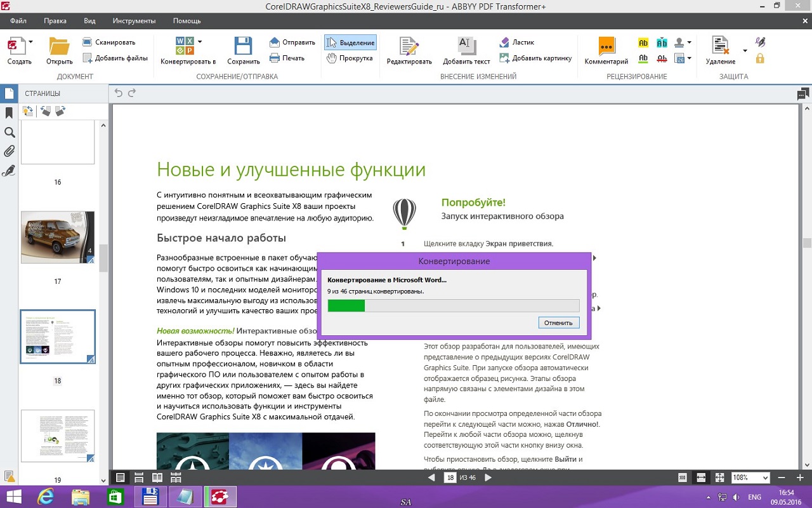Open the attachments paperclip panel
Viewport: 812px width, 508px height.
click(9, 151)
